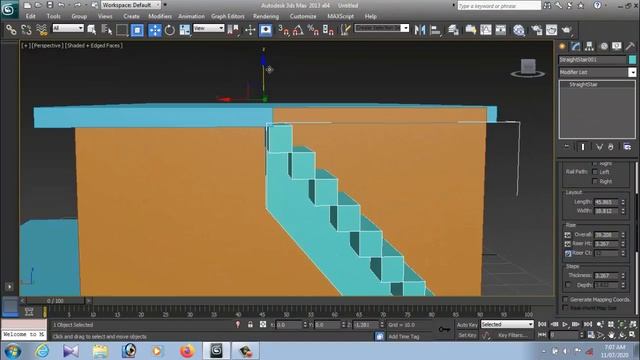
Task: Toggle the Overall rise lock button
Action: tap(568, 235)
